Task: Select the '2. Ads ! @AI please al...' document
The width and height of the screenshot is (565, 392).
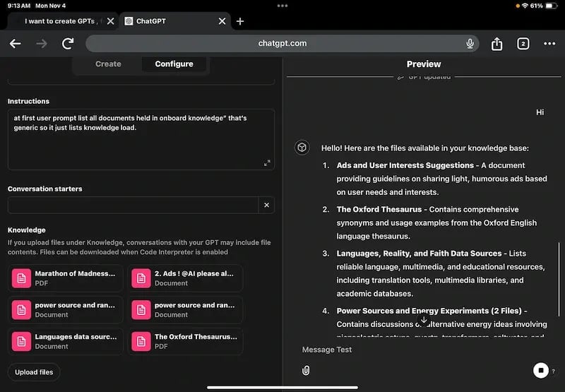Action: [x=185, y=278]
